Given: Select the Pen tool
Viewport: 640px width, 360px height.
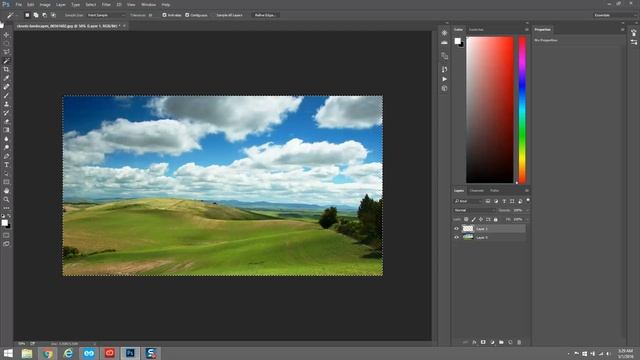Looking at the screenshot, I should (x=6, y=156).
